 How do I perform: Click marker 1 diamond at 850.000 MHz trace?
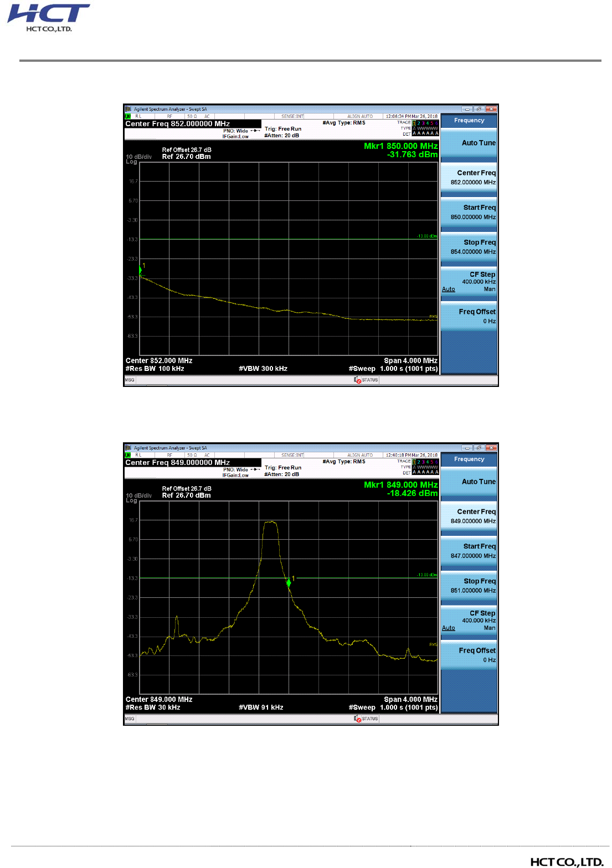point(141,270)
